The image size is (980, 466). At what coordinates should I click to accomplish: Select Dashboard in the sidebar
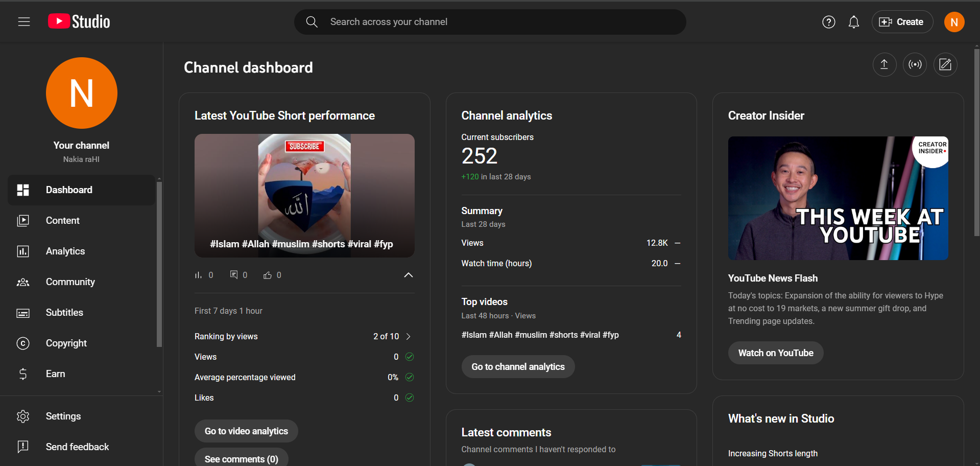click(81, 190)
